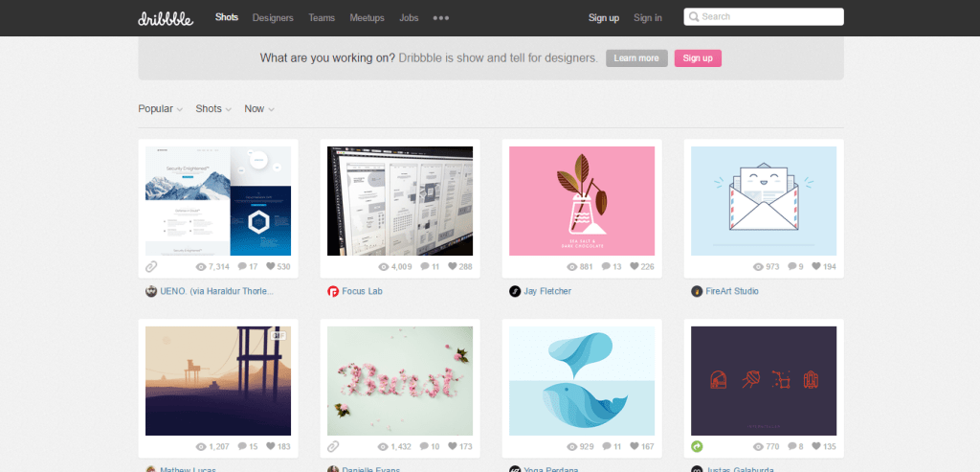Like Jay Fletcher's shot with 226 hearts
The height and width of the screenshot is (472, 980).
[634, 266]
